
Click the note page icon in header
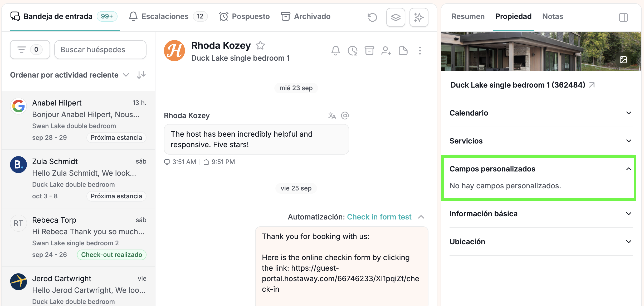point(403,50)
